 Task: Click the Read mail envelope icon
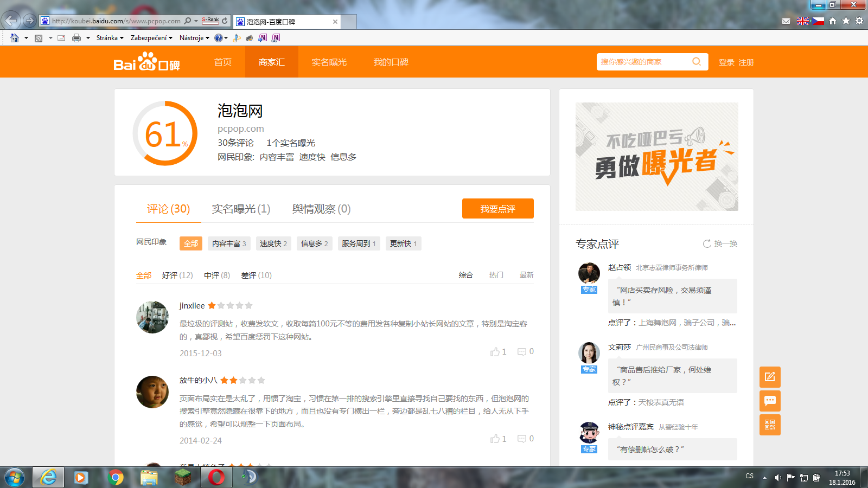pyautogui.click(x=61, y=38)
